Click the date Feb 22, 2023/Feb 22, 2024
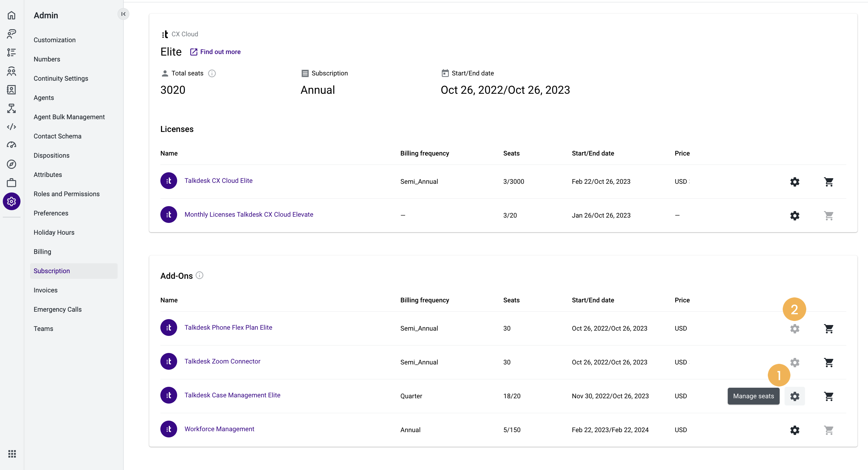Viewport: 868px width, 470px height. (610, 430)
